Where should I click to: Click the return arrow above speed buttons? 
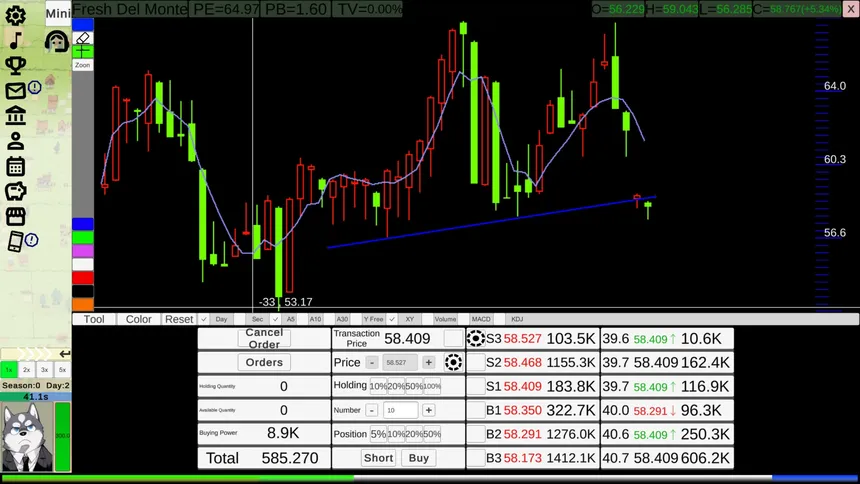click(x=65, y=354)
